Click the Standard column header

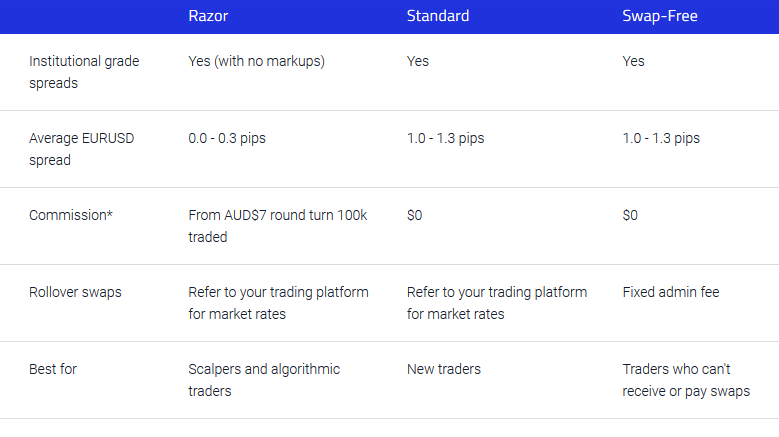pyautogui.click(x=437, y=16)
